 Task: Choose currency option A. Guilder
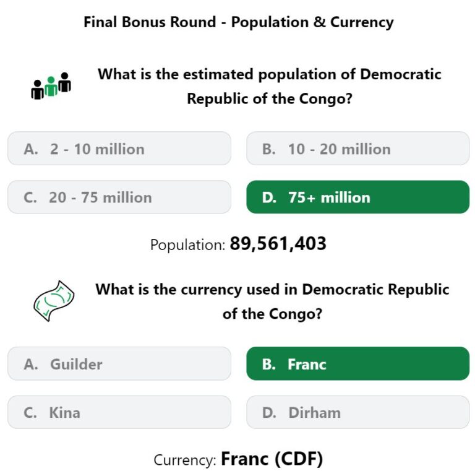pos(119,363)
